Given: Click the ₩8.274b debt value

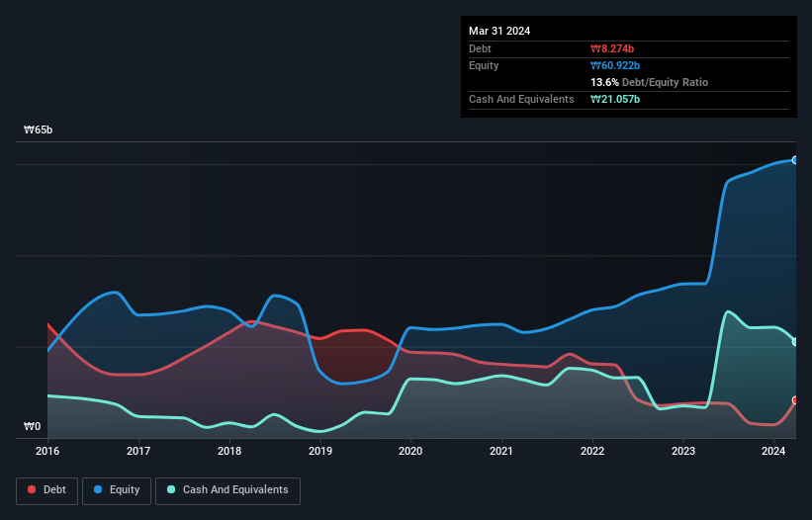Looking at the screenshot, I should pyautogui.click(x=612, y=48).
